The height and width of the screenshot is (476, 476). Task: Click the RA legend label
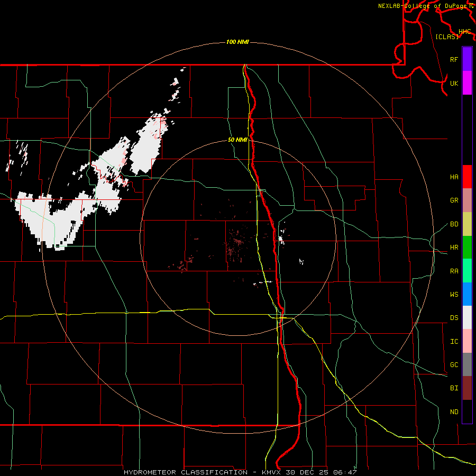point(454,271)
